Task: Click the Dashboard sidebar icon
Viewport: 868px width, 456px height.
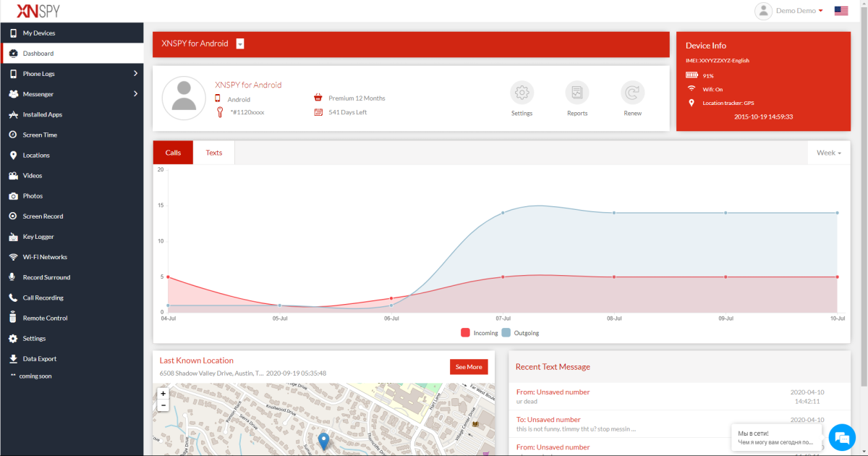Action: pos(13,54)
